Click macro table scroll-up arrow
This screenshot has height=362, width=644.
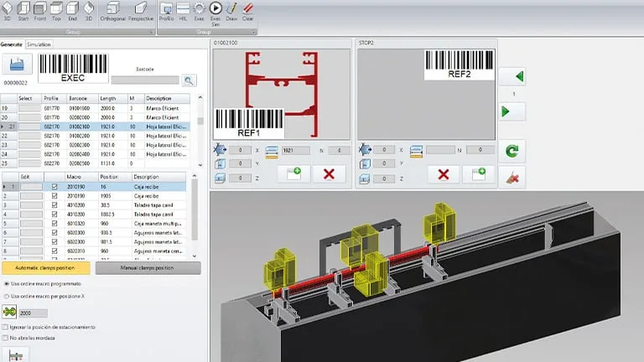tap(195, 176)
